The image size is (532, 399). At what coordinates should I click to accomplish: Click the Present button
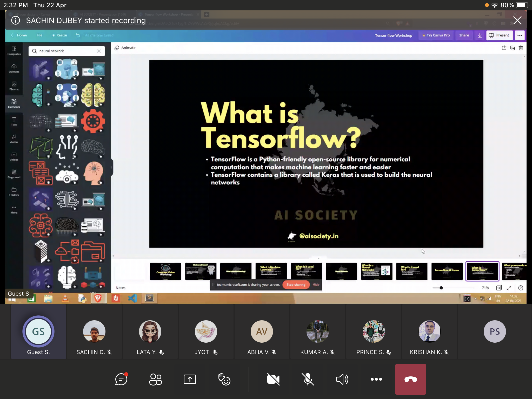499,35
